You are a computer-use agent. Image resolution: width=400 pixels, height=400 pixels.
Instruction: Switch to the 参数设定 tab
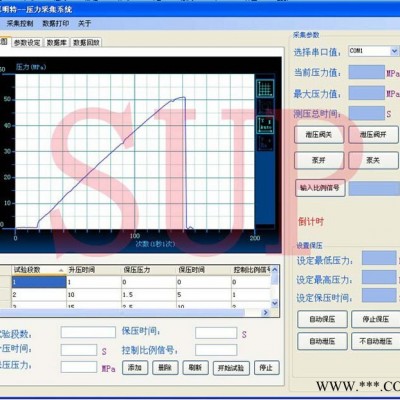click(x=27, y=43)
